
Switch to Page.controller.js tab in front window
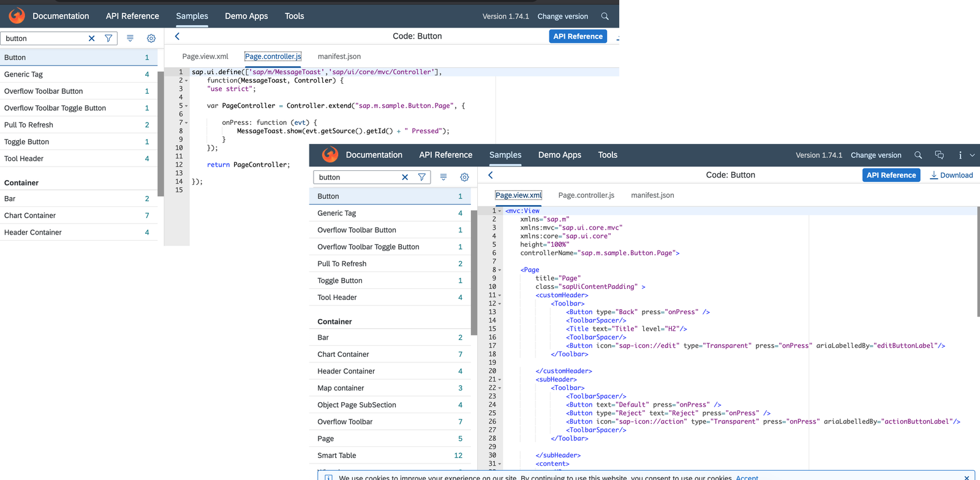coord(586,195)
